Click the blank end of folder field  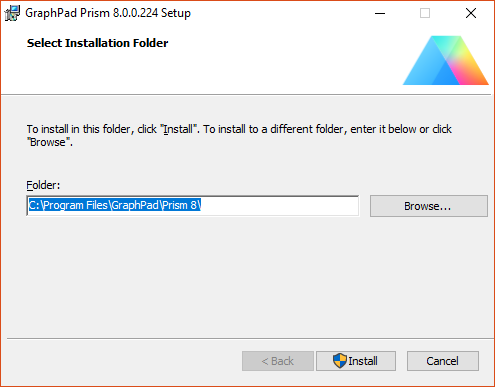[x=279, y=206]
